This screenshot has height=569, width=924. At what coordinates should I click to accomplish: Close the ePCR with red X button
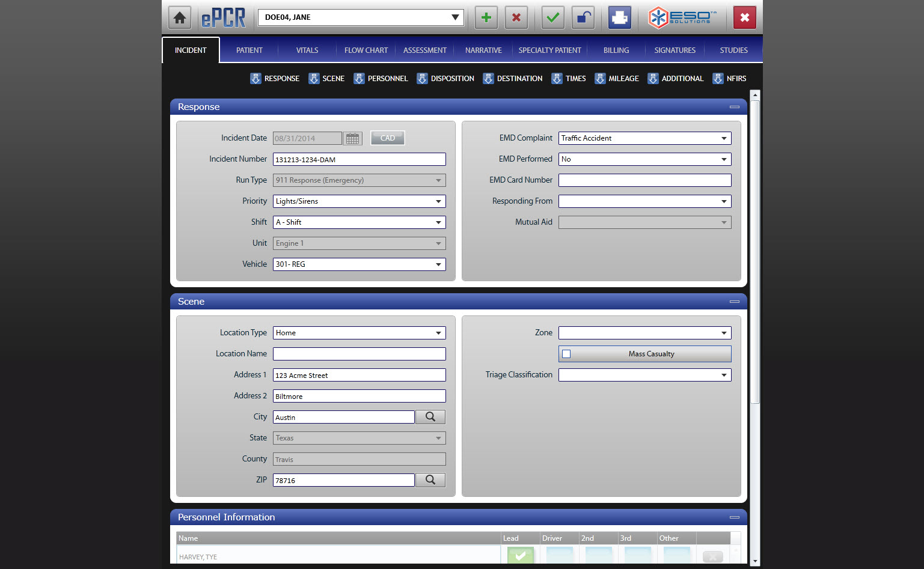coord(745,17)
